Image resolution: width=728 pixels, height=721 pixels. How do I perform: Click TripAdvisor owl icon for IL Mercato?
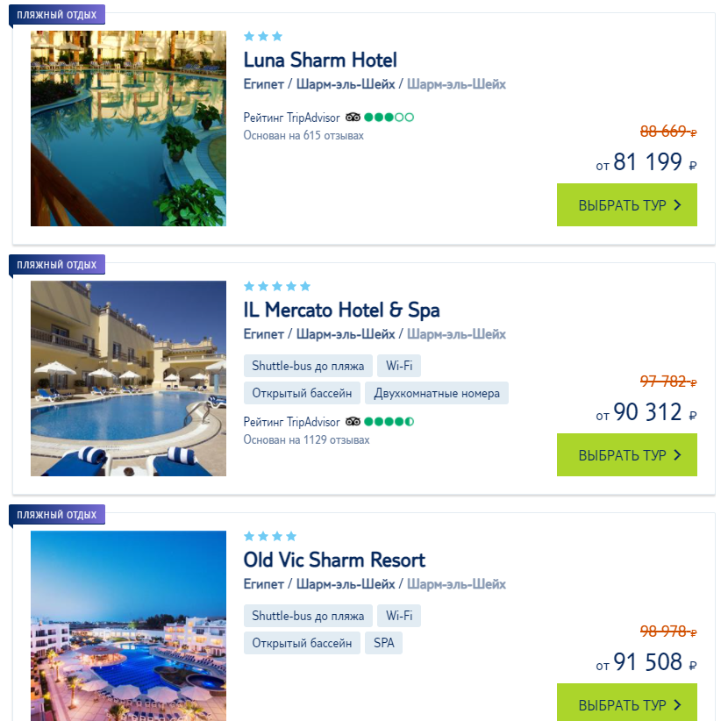(x=353, y=422)
